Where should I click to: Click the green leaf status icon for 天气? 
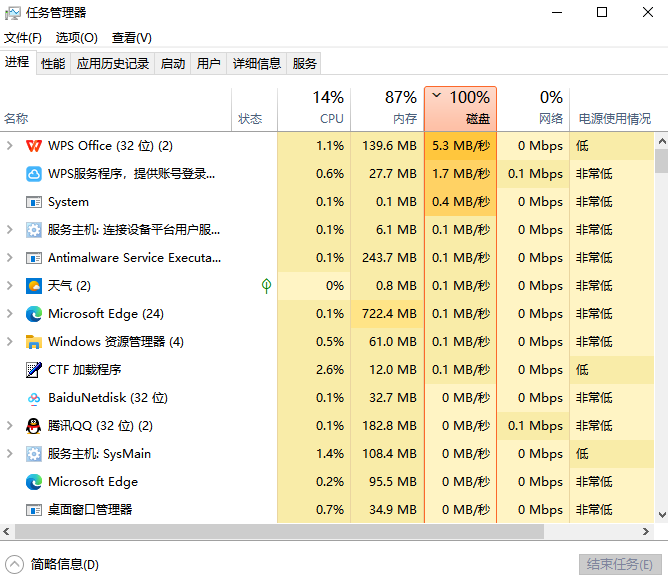coord(266,286)
